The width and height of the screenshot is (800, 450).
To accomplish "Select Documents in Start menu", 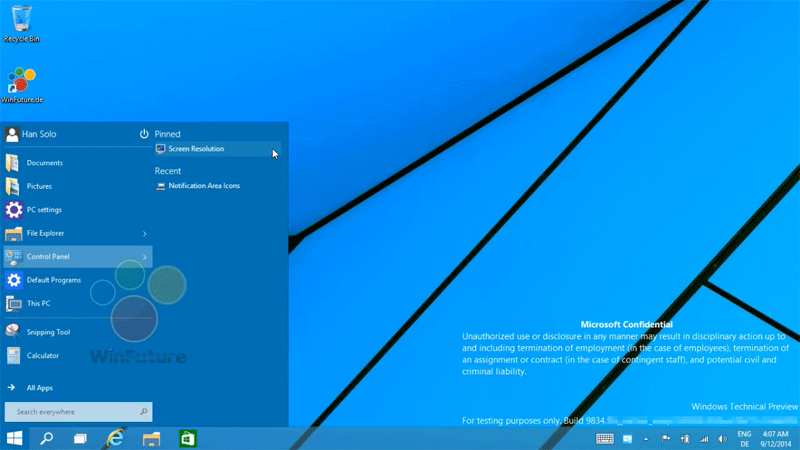I will point(44,163).
